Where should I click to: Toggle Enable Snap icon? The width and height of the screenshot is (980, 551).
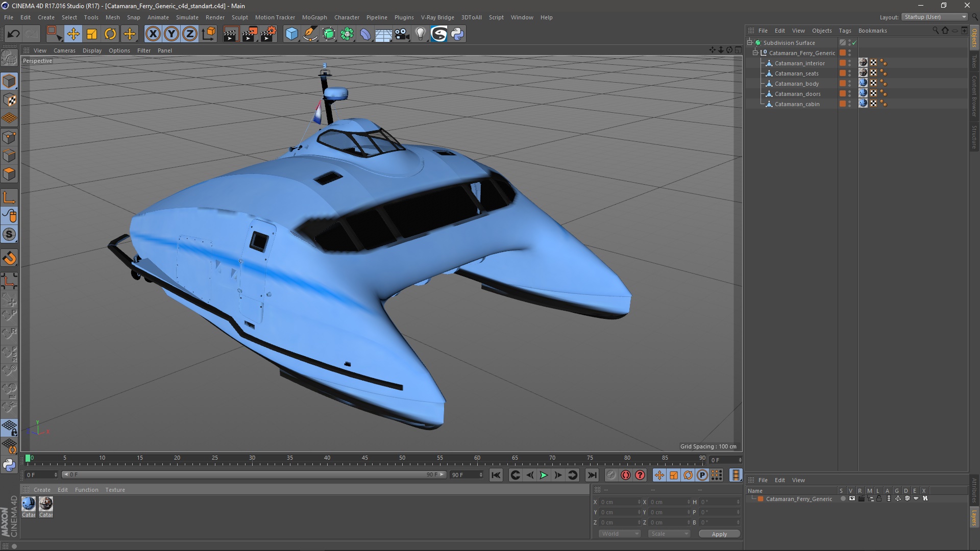point(9,258)
